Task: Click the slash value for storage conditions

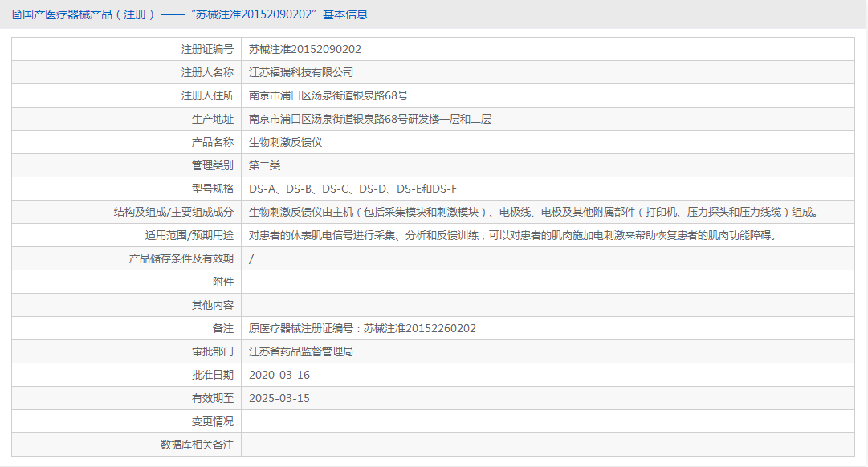Action: [251, 258]
